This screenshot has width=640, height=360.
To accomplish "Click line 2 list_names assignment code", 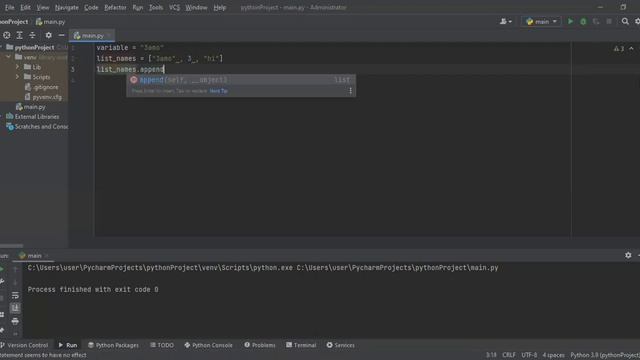I will click(160, 58).
